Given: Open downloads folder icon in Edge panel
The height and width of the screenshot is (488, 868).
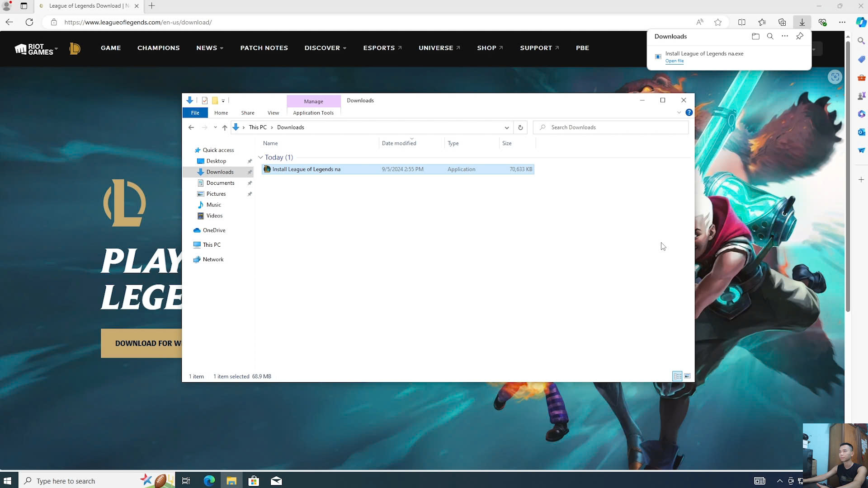Looking at the screenshot, I should (x=755, y=36).
